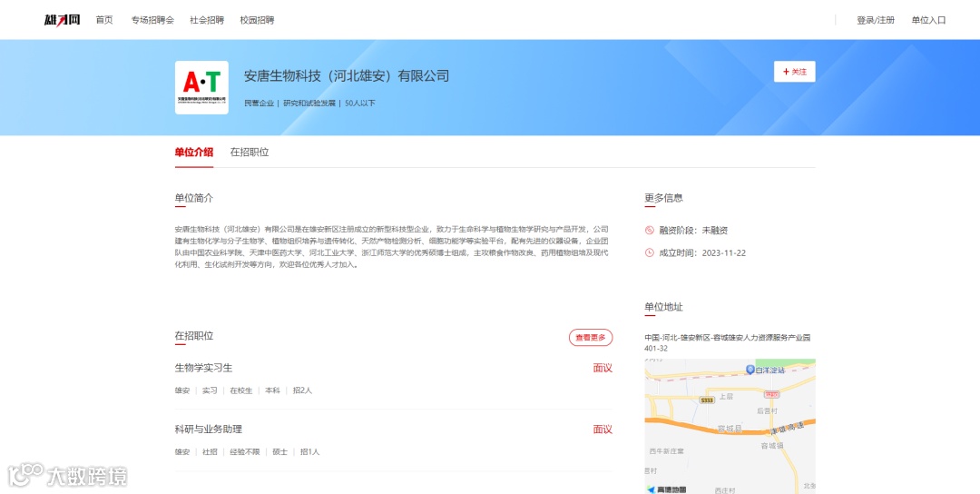The width and height of the screenshot is (980, 494).
Task: Click the 社招 tag of 科研与业务助理
Action: tap(210, 451)
